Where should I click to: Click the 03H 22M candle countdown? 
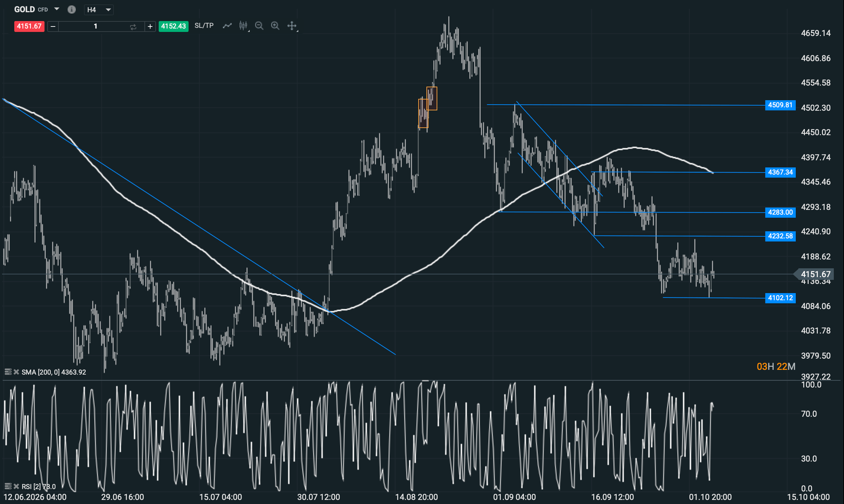point(776,366)
